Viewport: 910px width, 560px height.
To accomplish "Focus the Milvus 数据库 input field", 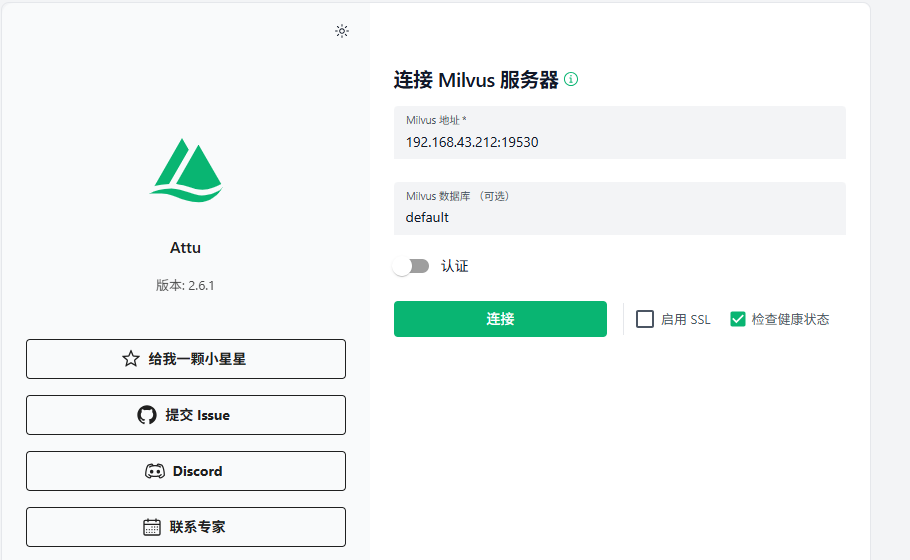I will pyautogui.click(x=620, y=208).
